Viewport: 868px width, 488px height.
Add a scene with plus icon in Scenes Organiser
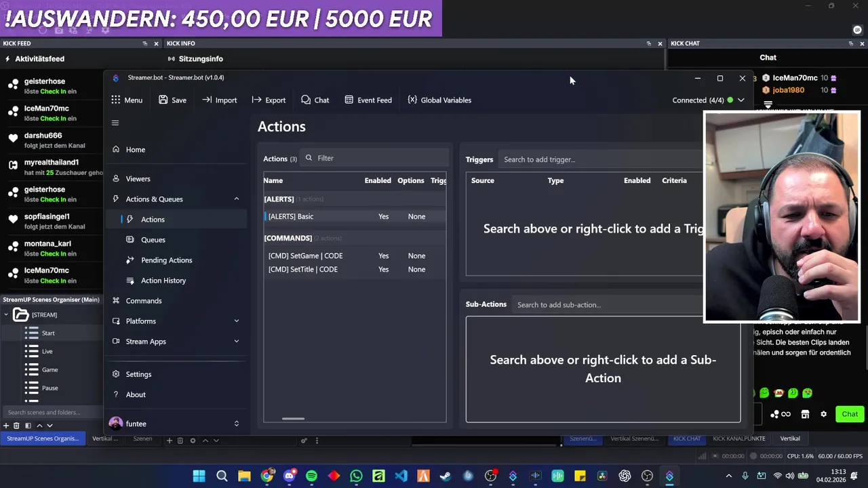(x=6, y=426)
